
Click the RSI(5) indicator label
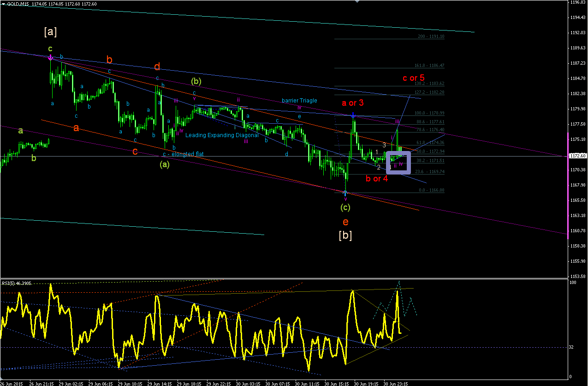pos(13,283)
